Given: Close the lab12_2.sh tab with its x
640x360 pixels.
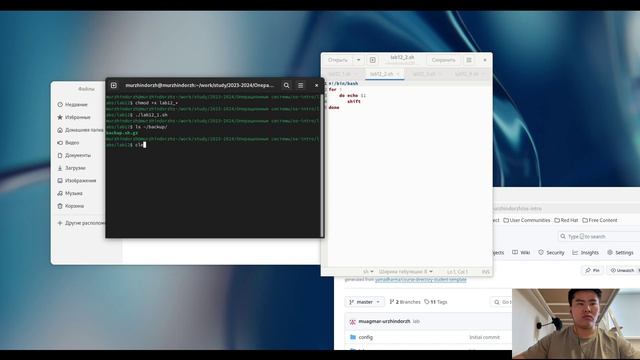Looking at the screenshot, I should (x=398, y=74).
